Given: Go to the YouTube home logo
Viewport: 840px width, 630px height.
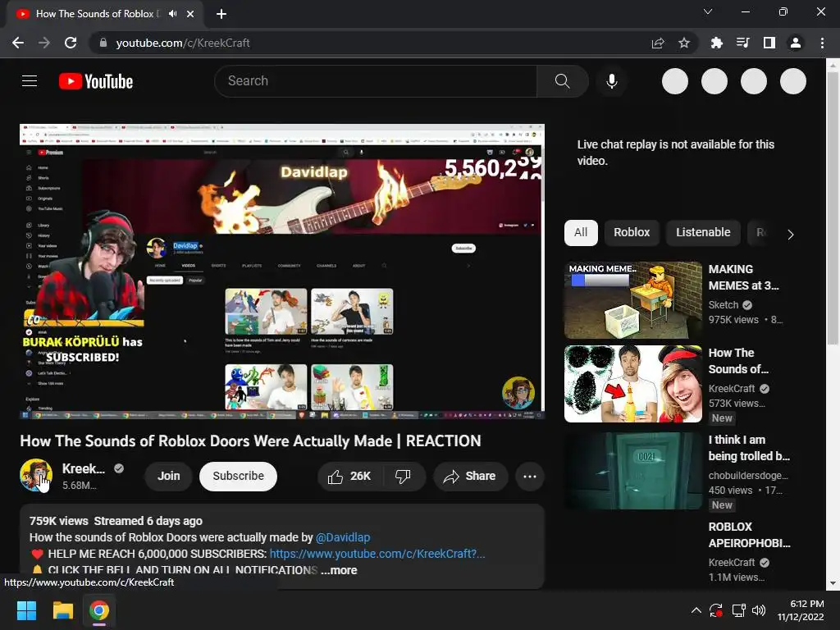Looking at the screenshot, I should coord(96,81).
